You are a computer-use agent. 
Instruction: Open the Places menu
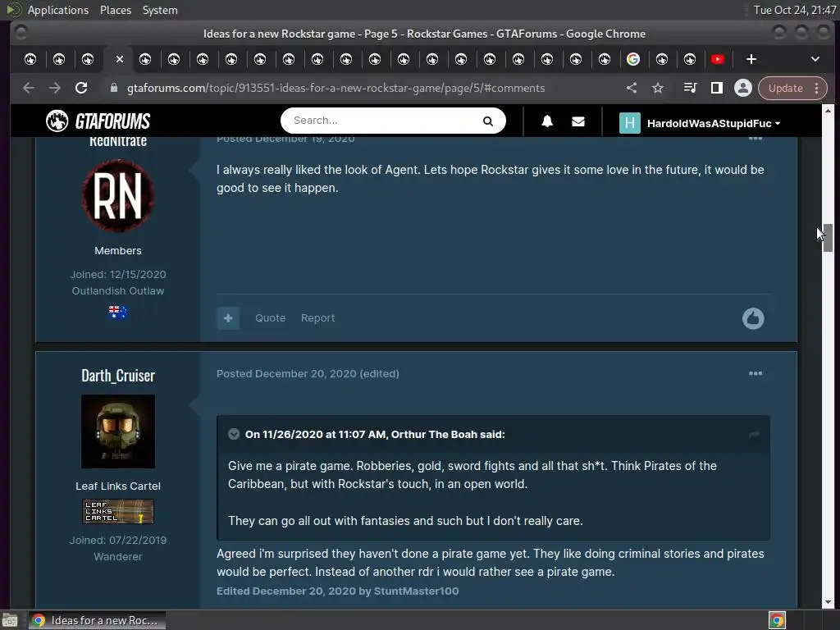point(115,10)
